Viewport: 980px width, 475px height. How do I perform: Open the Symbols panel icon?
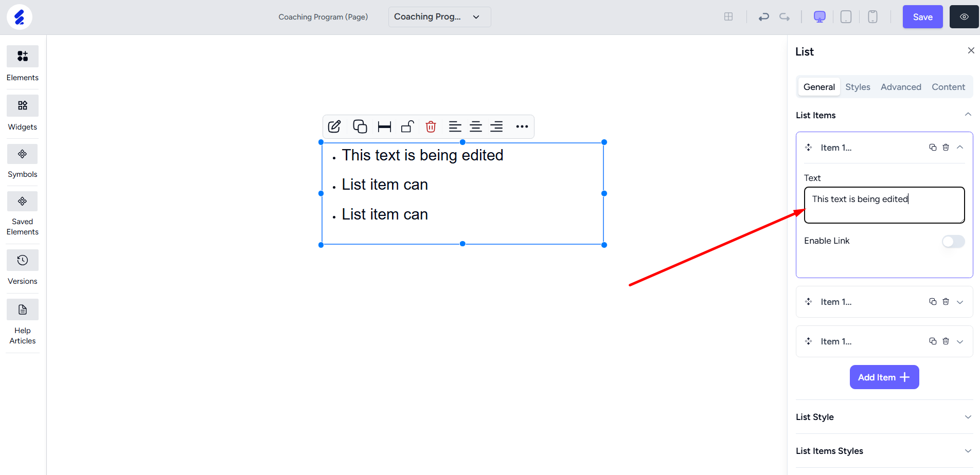(23, 154)
